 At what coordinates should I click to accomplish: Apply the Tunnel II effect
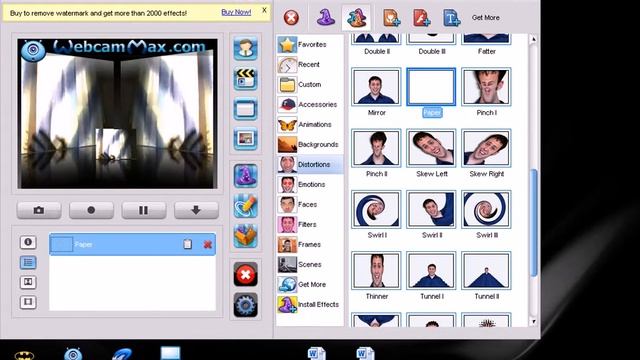tap(486, 271)
